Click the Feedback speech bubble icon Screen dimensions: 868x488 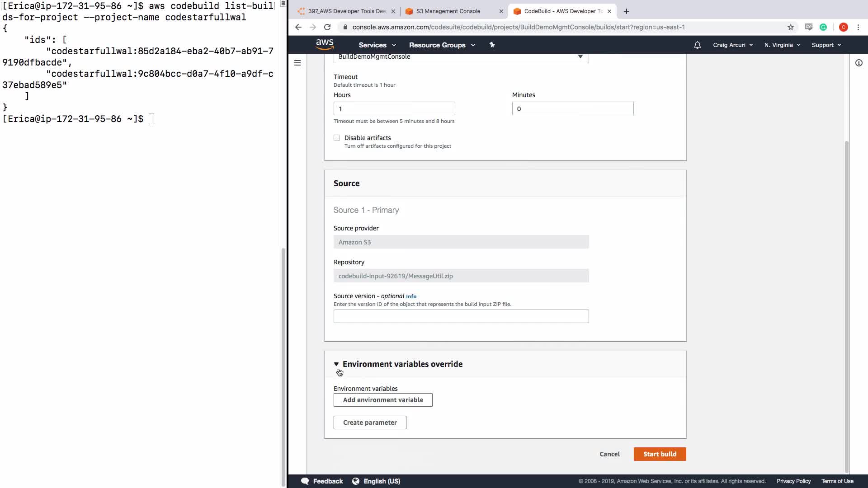[x=305, y=481]
